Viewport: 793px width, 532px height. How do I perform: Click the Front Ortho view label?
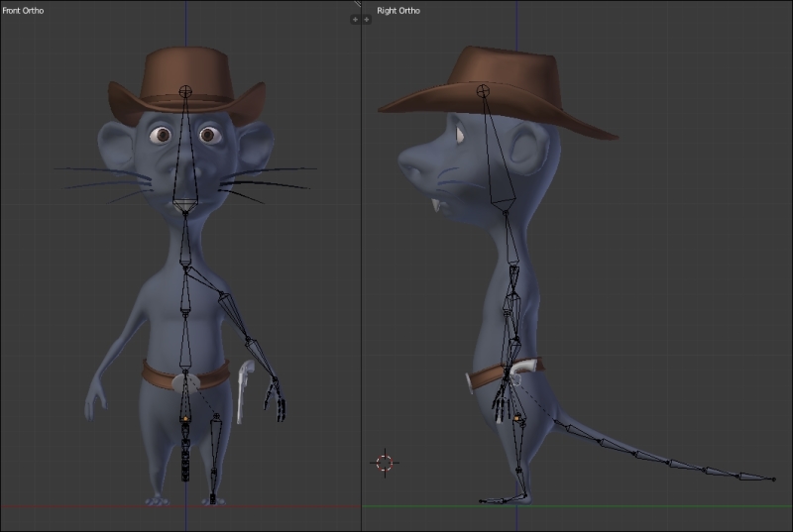coord(23,10)
